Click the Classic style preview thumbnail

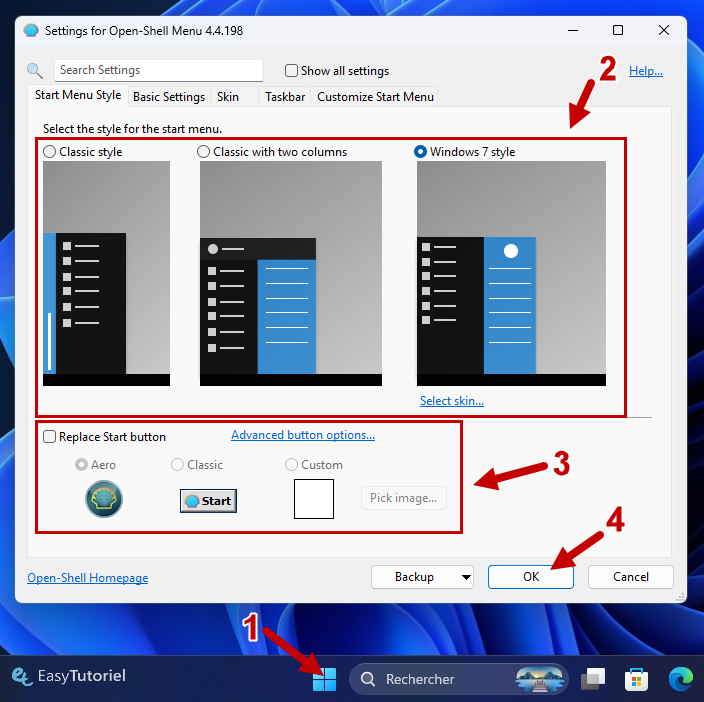tap(106, 273)
